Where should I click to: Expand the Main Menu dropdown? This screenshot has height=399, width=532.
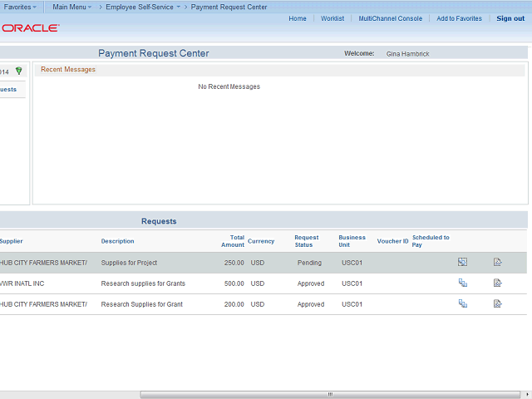tap(71, 7)
